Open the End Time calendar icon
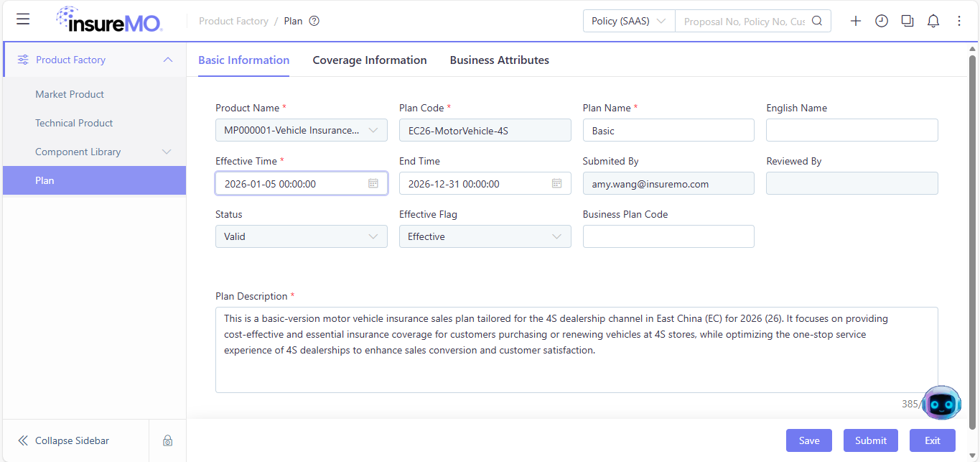This screenshot has width=980, height=462. pyautogui.click(x=557, y=183)
